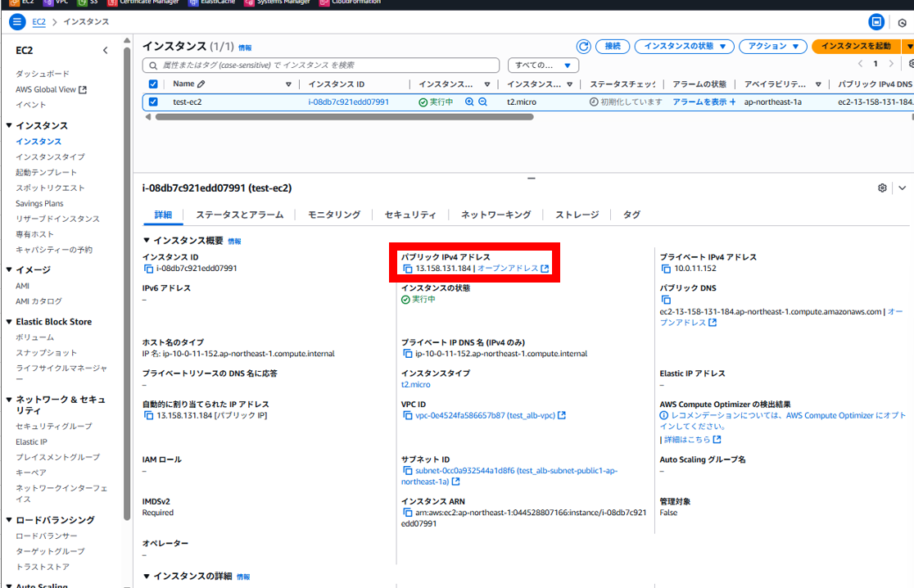Viewport: 914px width, 588px height.
Task: Open the instance details settings gear
Action: [x=882, y=188]
